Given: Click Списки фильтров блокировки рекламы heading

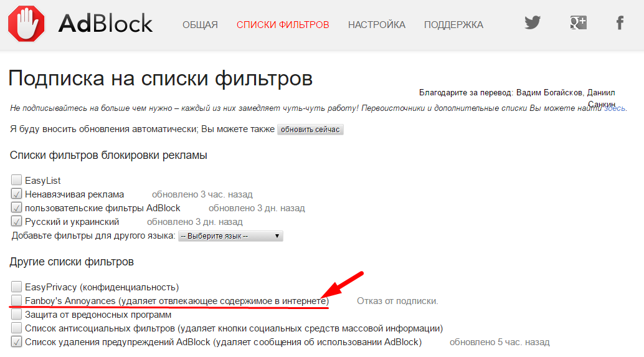Looking at the screenshot, I should (108, 155).
